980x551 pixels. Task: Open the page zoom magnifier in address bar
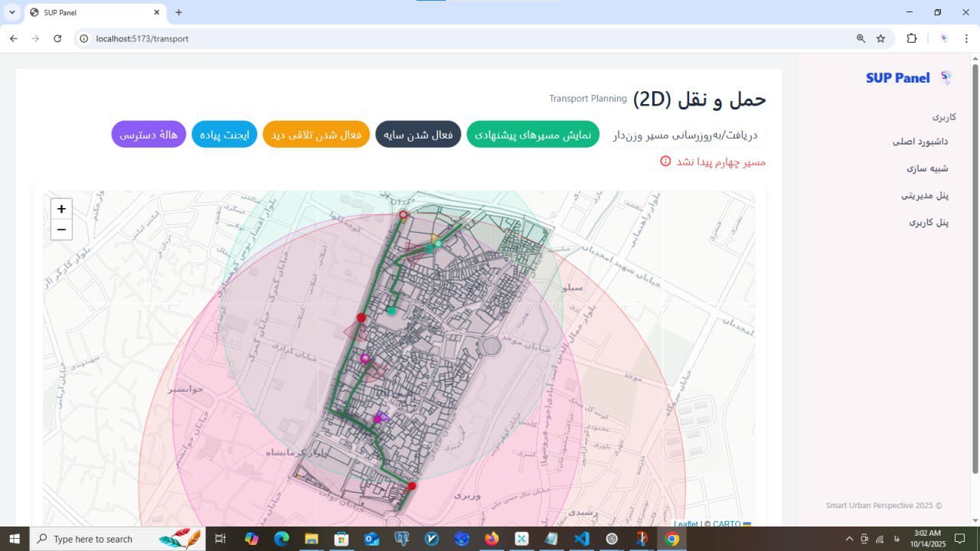[x=861, y=38]
